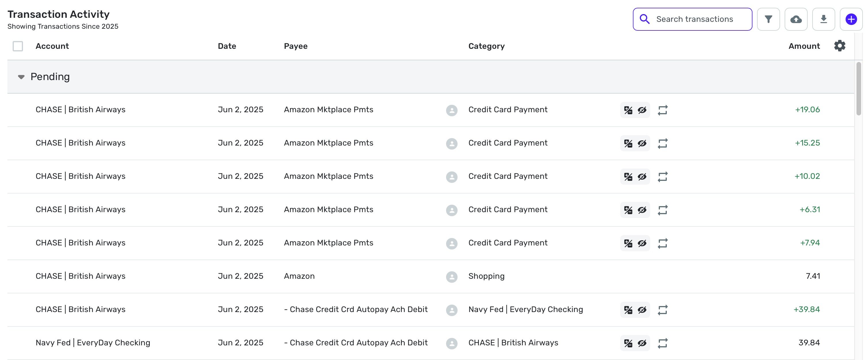The image size is (868, 360).
Task: Click the +19.06 amount value
Action: point(807,110)
